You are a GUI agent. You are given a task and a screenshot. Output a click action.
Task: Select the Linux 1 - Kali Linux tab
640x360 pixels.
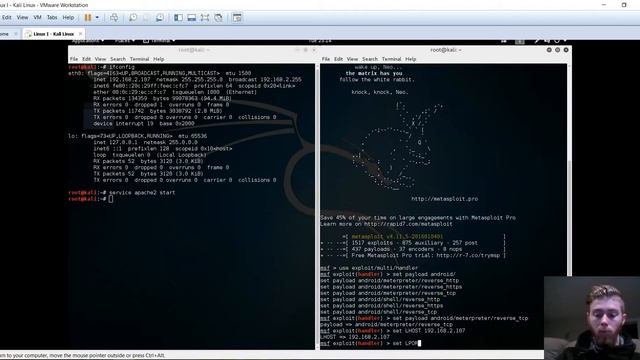[53, 34]
